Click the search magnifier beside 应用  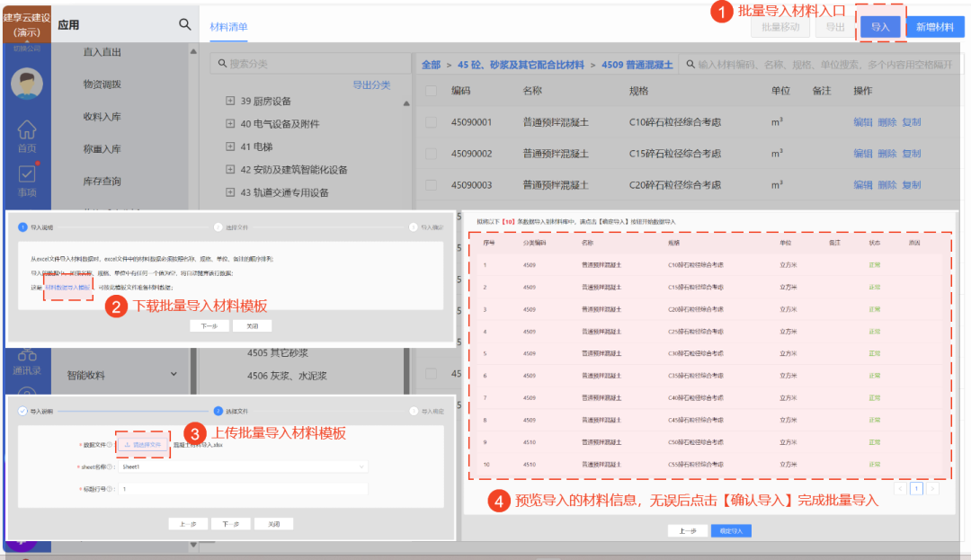click(x=184, y=25)
